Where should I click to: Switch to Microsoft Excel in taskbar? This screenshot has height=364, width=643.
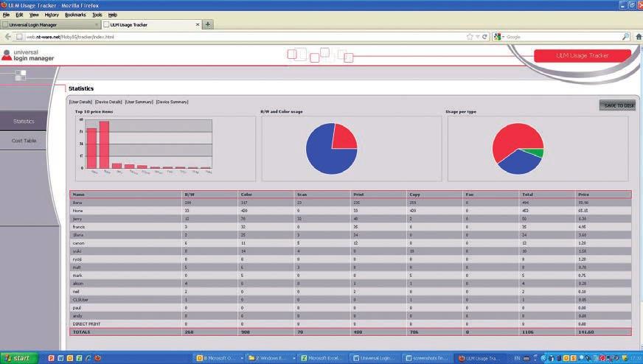[x=323, y=358]
